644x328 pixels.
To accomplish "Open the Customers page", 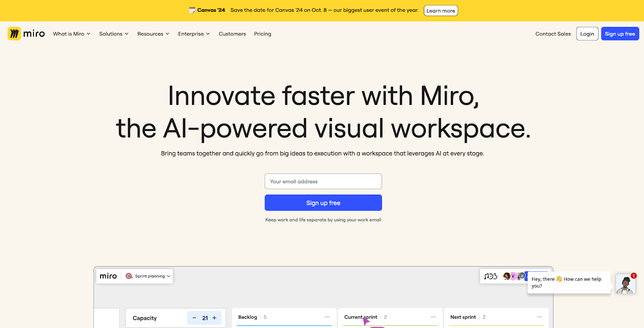I will (232, 34).
